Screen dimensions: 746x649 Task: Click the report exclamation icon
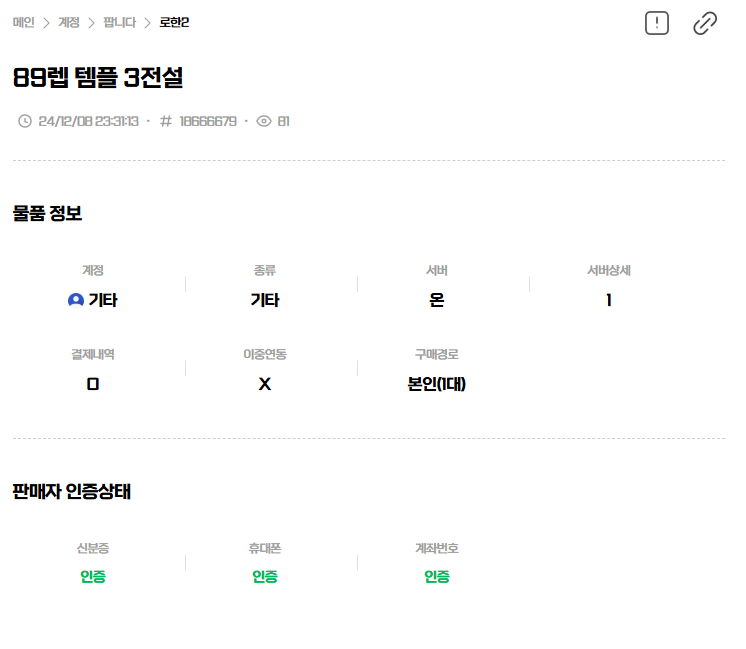(x=656, y=23)
